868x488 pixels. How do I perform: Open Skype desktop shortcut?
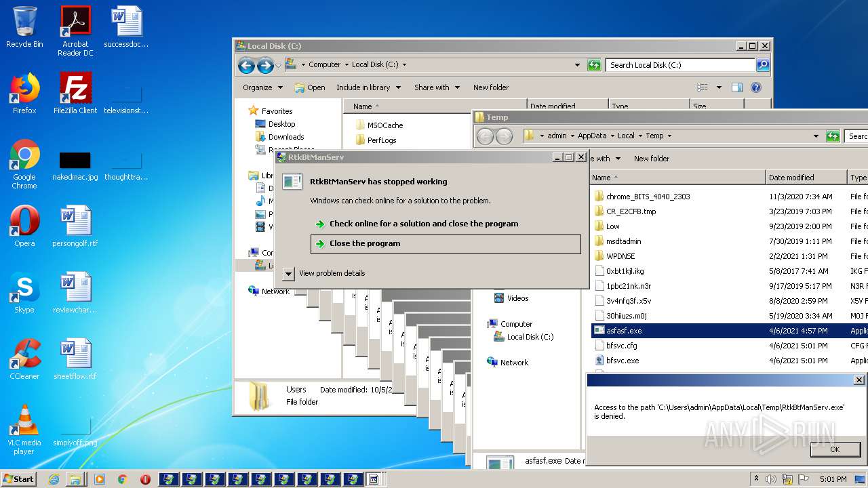(24, 293)
